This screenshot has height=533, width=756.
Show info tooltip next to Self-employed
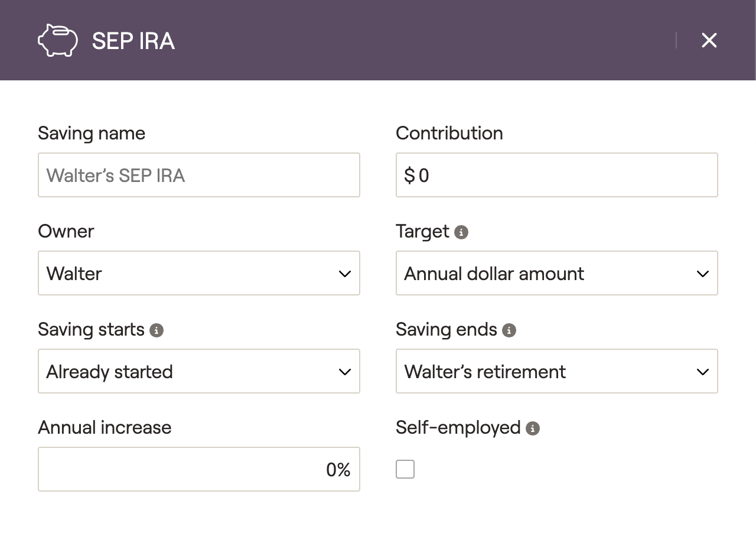(x=533, y=428)
